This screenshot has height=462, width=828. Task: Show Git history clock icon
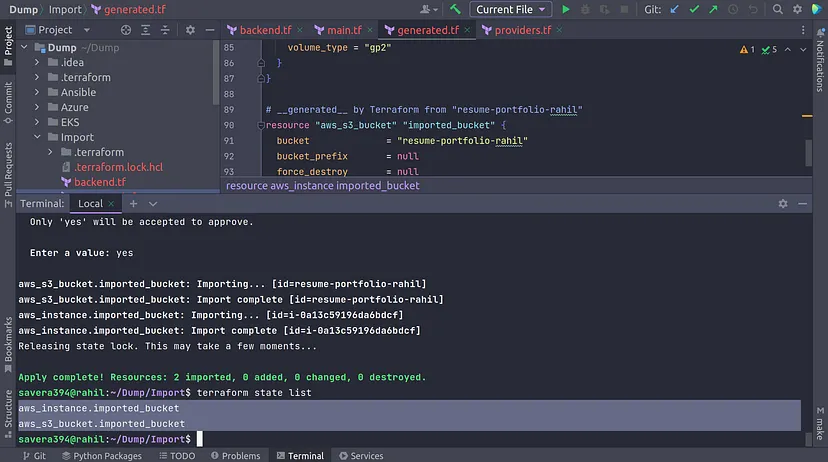click(733, 10)
